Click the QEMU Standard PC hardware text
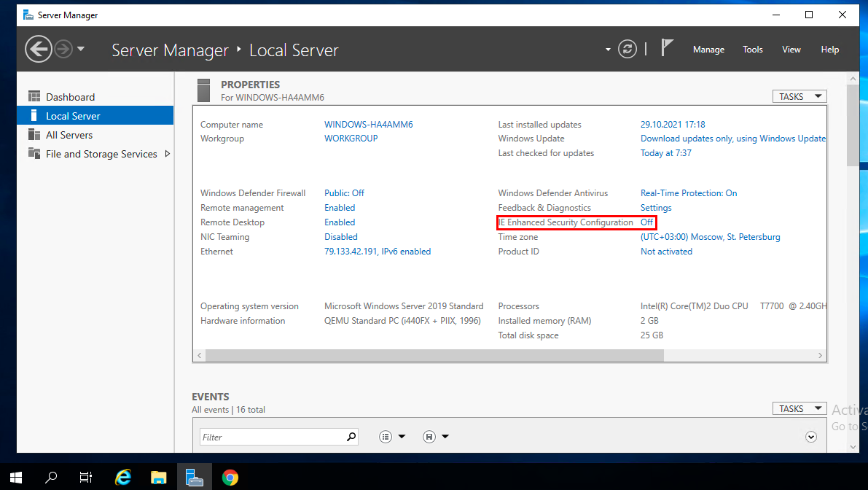The height and width of the screenshot is (490, 868). click(402, 321)
